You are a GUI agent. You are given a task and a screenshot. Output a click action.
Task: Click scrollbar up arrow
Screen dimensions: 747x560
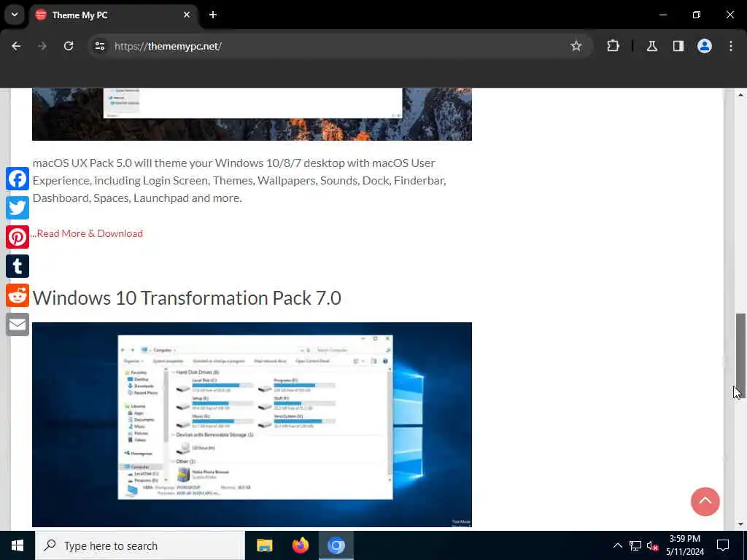point(740,95)
